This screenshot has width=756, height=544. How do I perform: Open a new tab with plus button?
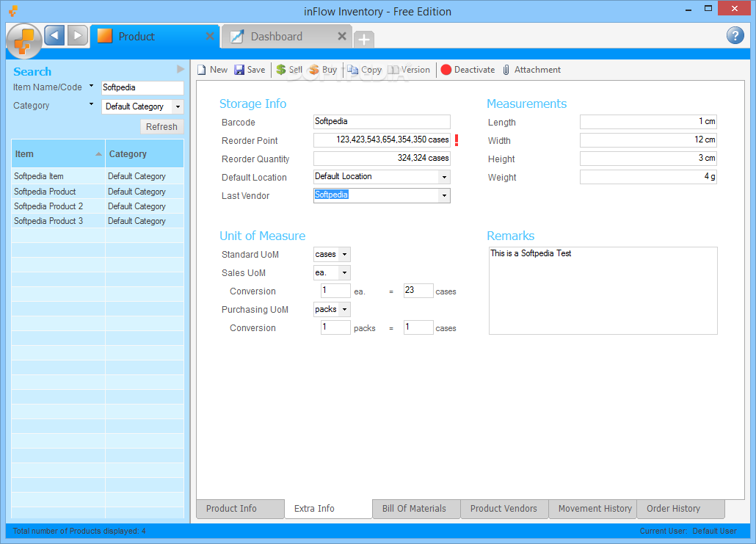click(x=364, y=39)
